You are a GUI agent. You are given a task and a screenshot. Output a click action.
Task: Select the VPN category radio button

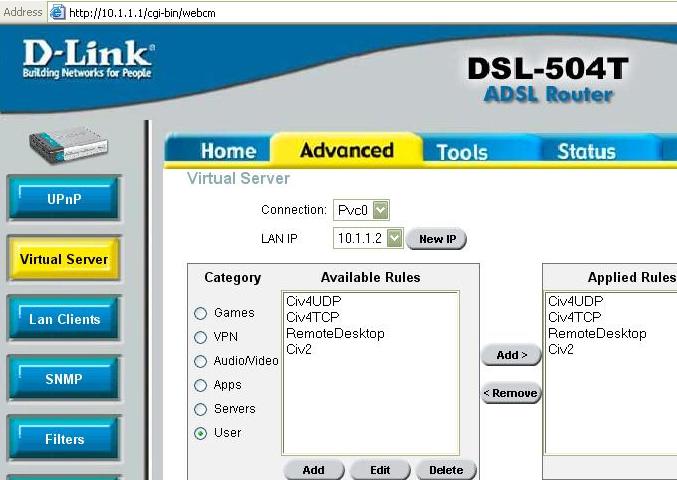(201, 337)
